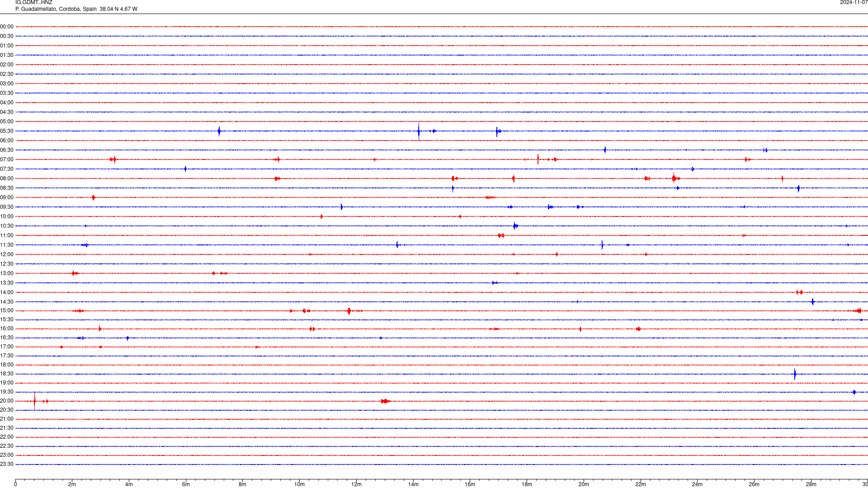Click the date label 2024-11-07
Viewport: 868px width, 488px height.
854,3
